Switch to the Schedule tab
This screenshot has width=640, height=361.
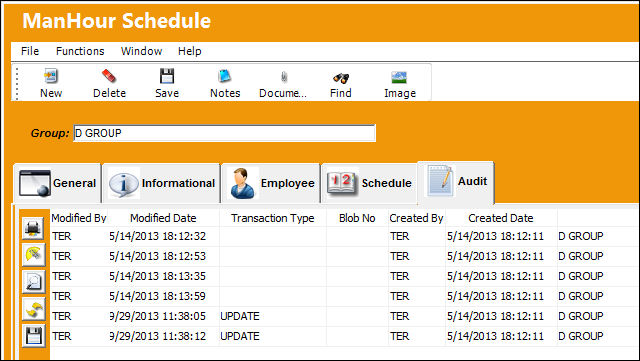(369, 183)
